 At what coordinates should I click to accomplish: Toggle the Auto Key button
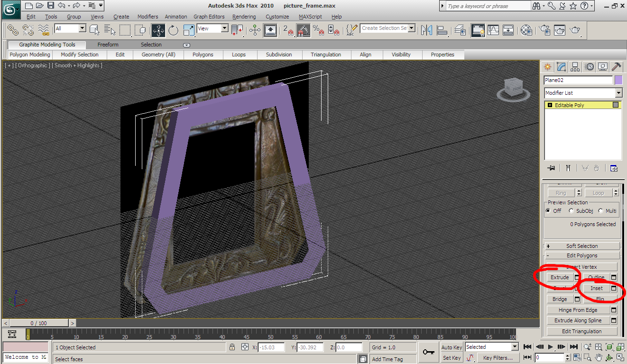click(x=452, y=347)
